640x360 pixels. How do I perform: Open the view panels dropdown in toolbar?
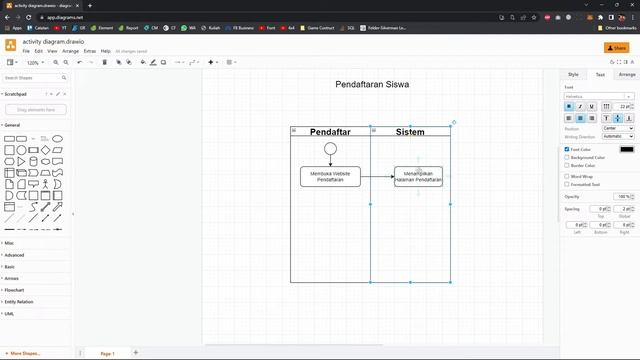coord(12,62)
